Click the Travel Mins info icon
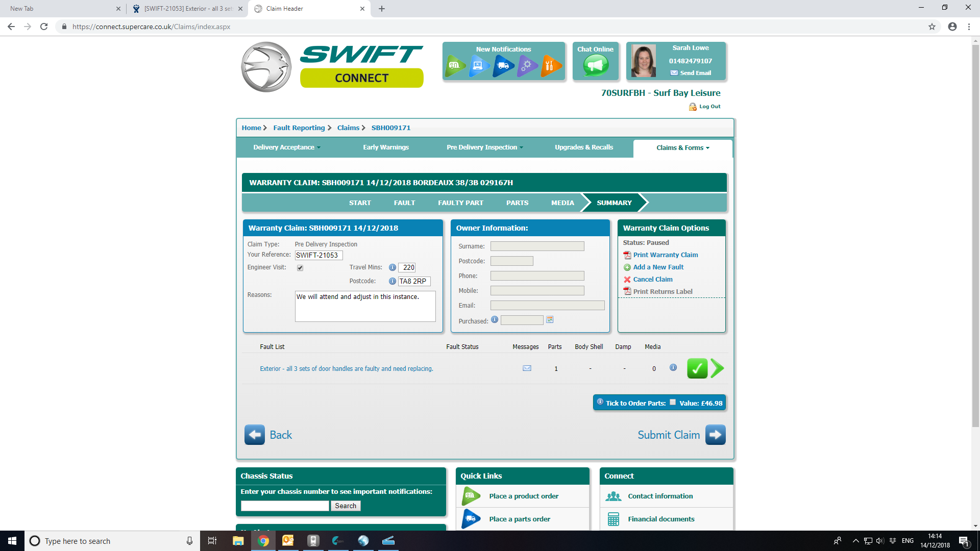Image resolution: width=980 pixels, height=551 pixels. pos(392,267)
